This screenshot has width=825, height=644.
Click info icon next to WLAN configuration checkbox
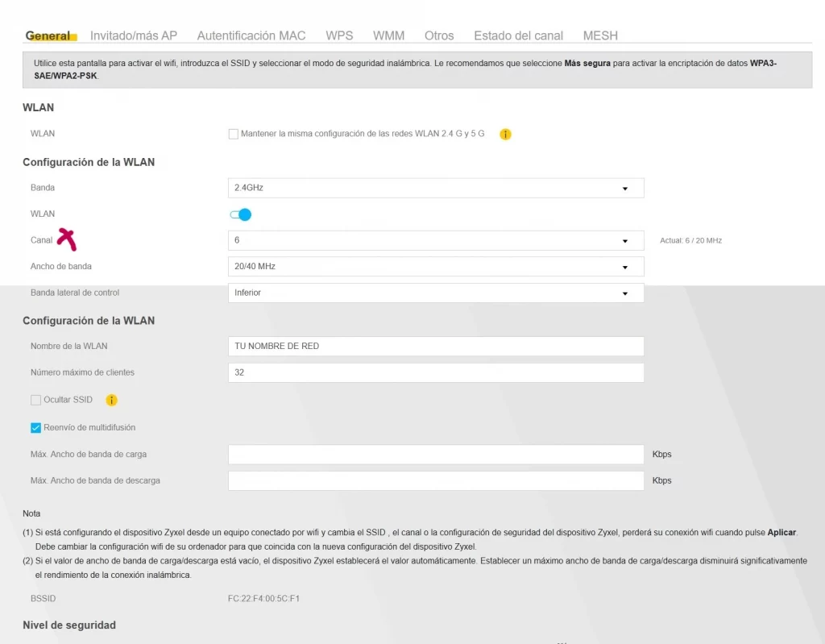[505, 134]
